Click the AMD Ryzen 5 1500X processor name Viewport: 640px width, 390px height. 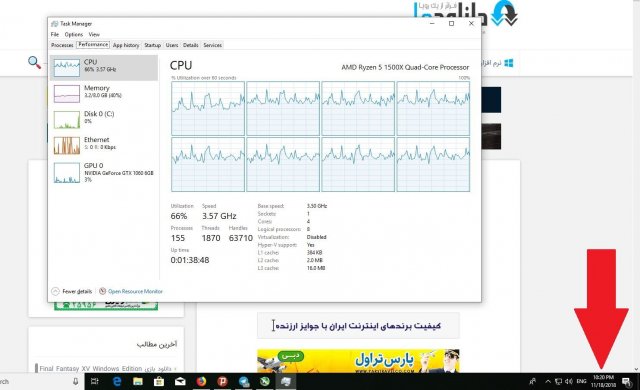tap(405, 67)
